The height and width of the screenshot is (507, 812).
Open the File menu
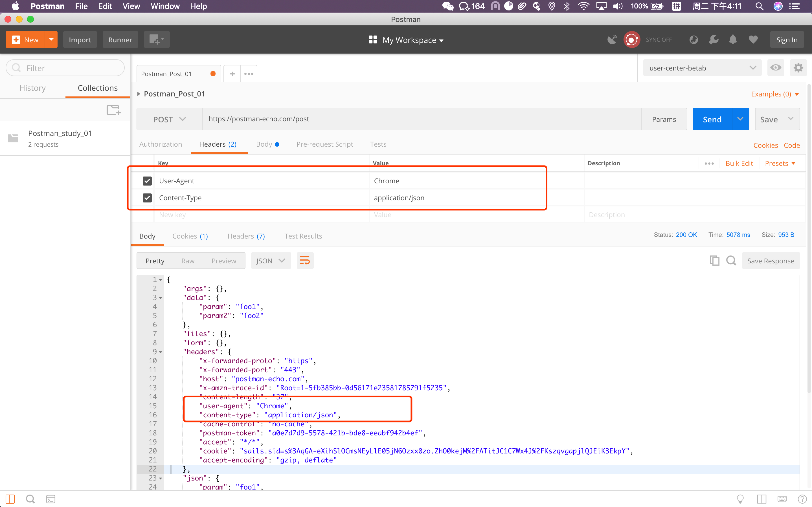pos(81,6)
